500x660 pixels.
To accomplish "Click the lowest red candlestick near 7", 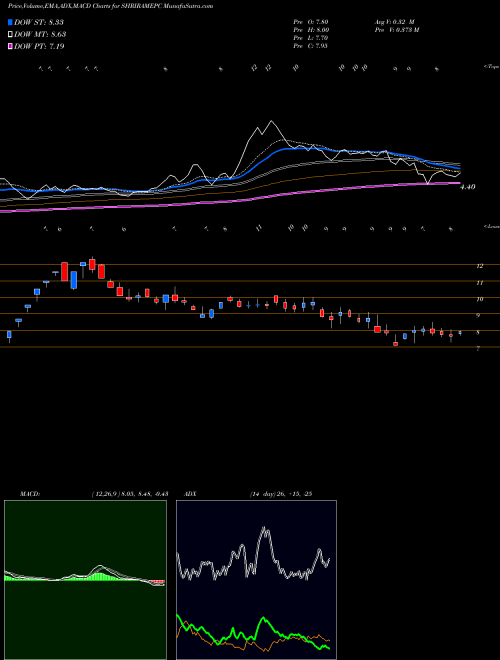I will (395, 343).
